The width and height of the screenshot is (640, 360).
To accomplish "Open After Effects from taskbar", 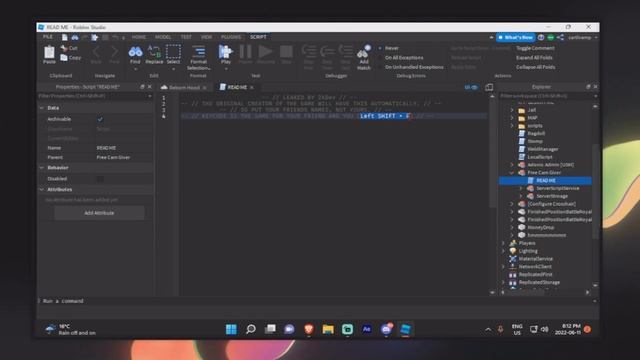I will [367, 329].
